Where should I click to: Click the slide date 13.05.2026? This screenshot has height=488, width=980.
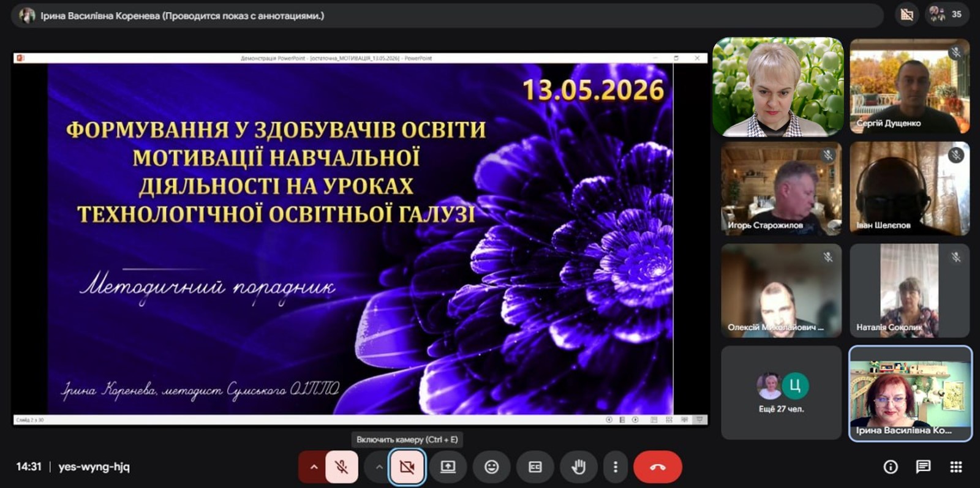[x=593, y=90]
